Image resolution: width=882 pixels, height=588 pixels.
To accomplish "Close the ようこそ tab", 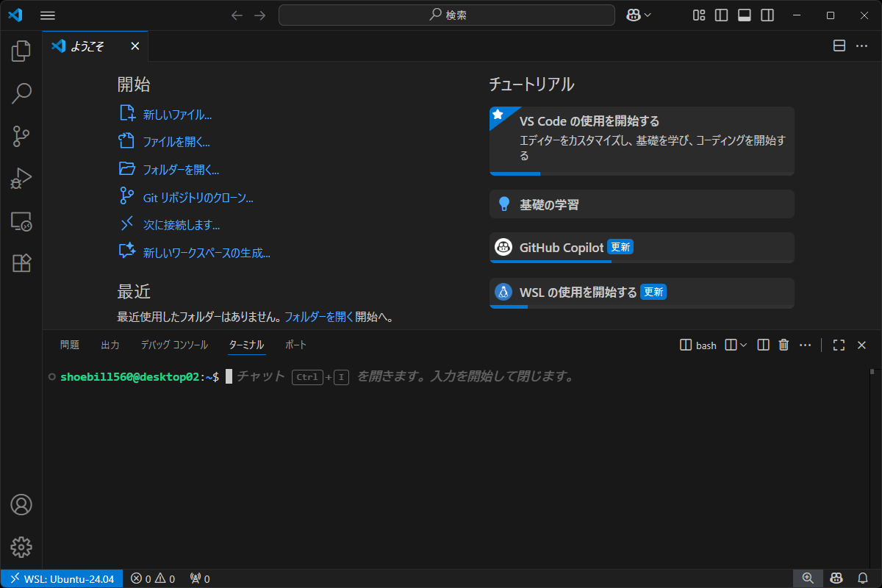I will click(135, 46).
